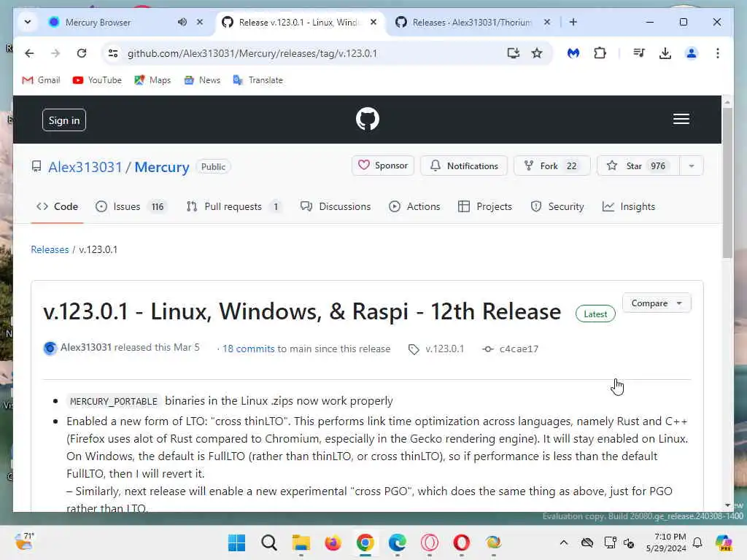The height and width of the screenshot is (560, 747).
Task: Open the 18 commits link
Action: pyautogui.click(x=248, y=349)
